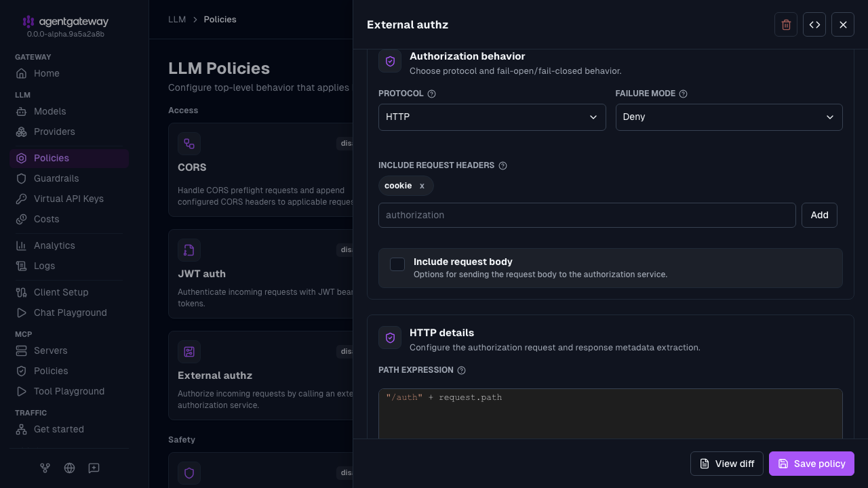Image resolution: width=868 pixels, height=488 pixels.
Task: Click the Add header button
Action: (819, 215)
